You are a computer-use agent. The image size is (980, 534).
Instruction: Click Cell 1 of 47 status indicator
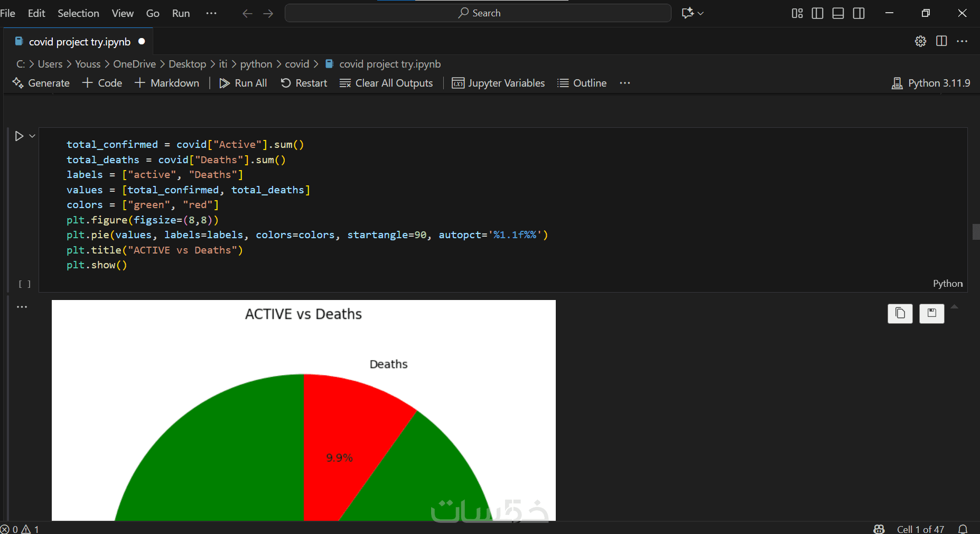(920, 529)
